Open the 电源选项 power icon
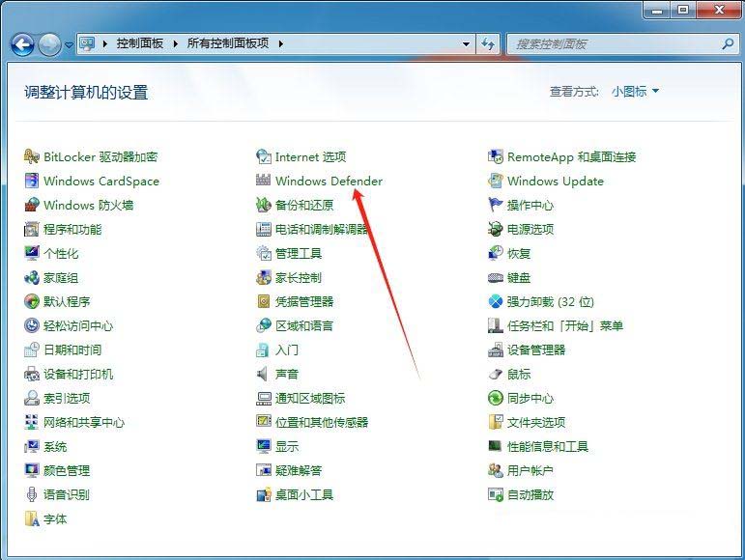 (x=496, y=229)
